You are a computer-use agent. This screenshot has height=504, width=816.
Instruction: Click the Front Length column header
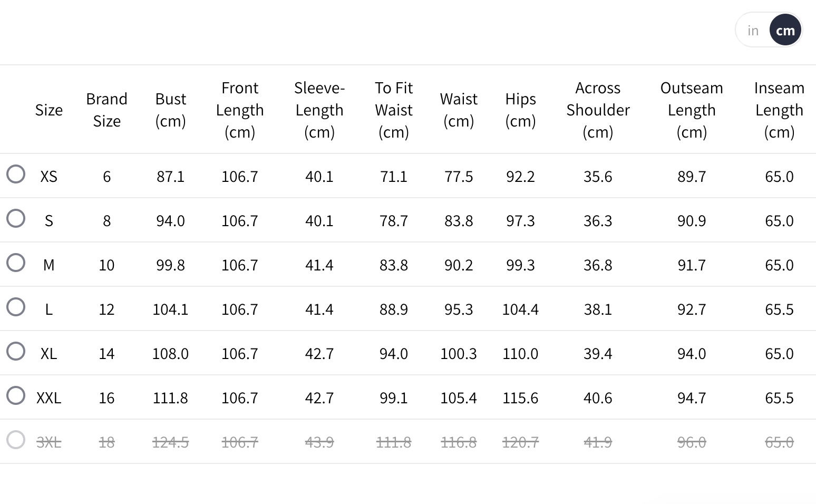click(240, 110)
